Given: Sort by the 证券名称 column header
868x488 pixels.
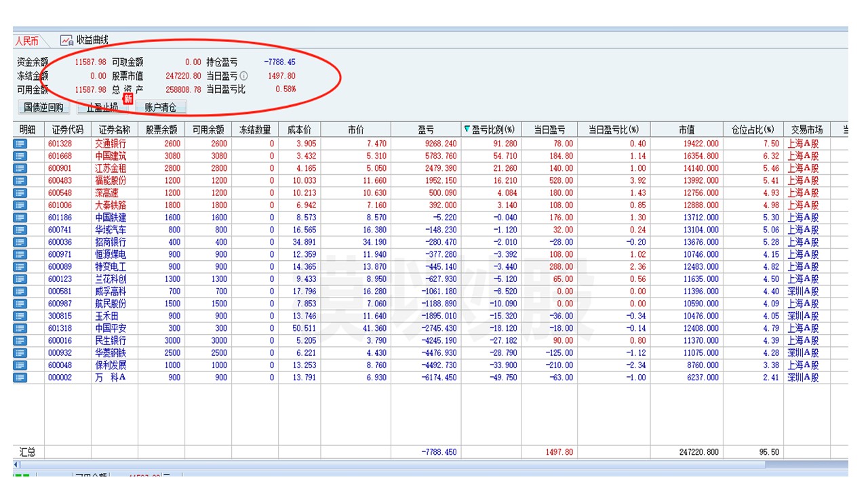Looking at the screenshot, I should click(114, 129).
